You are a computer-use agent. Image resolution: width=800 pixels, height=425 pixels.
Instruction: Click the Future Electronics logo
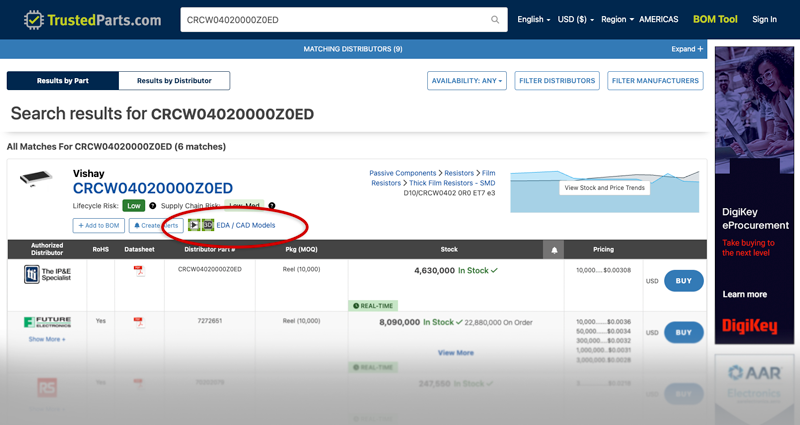[47, 322]
